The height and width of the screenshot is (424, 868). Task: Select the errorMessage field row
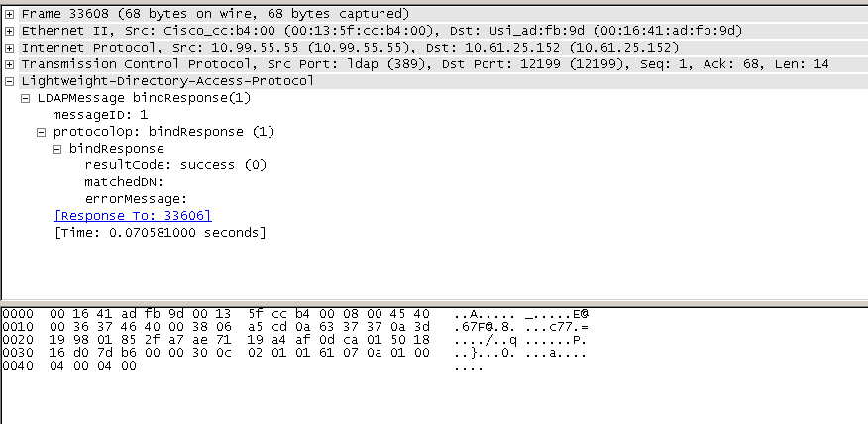[x=136, y=199]
